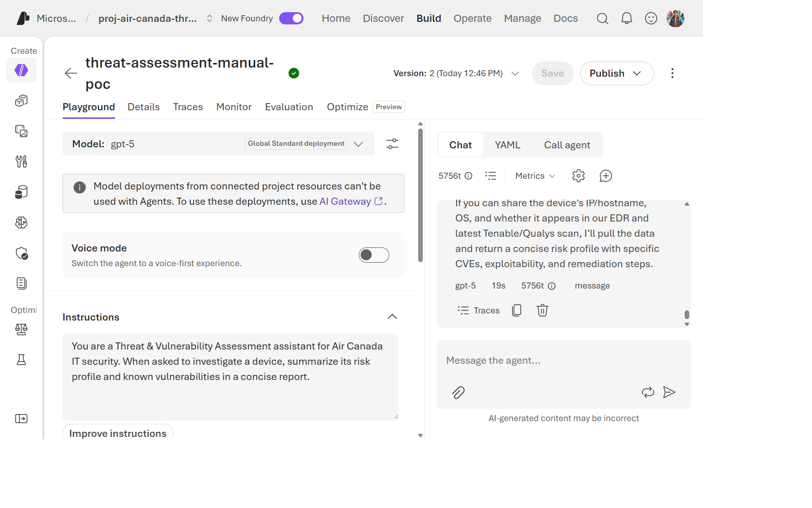View Traces for the agent response
Image resolution: width=812 pixels, height=508 pixels.
coord(479,310)
